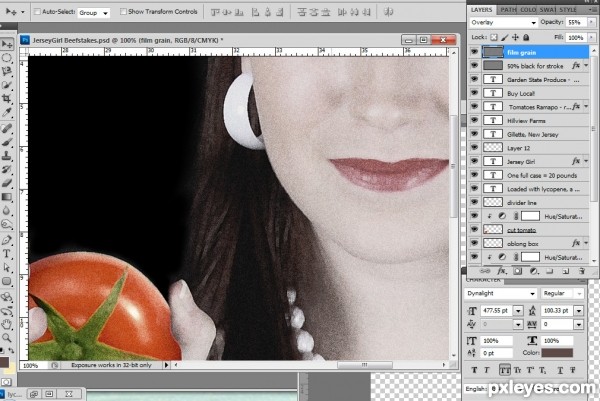Select the History Brush tool
Screen dimensions: 600x401
tap(7, 169)
